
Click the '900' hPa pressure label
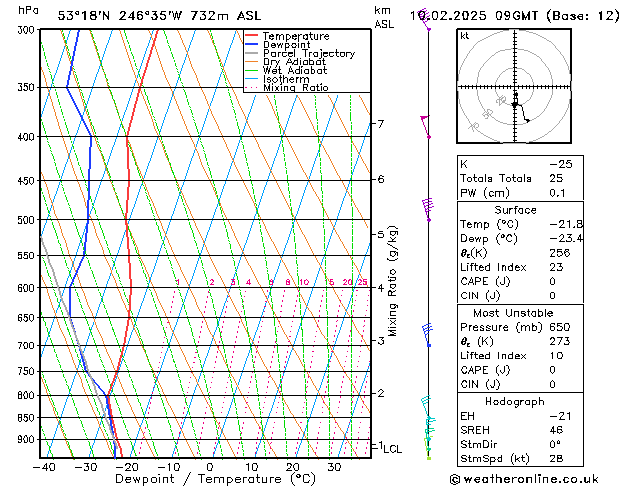[x=28, y=439]
